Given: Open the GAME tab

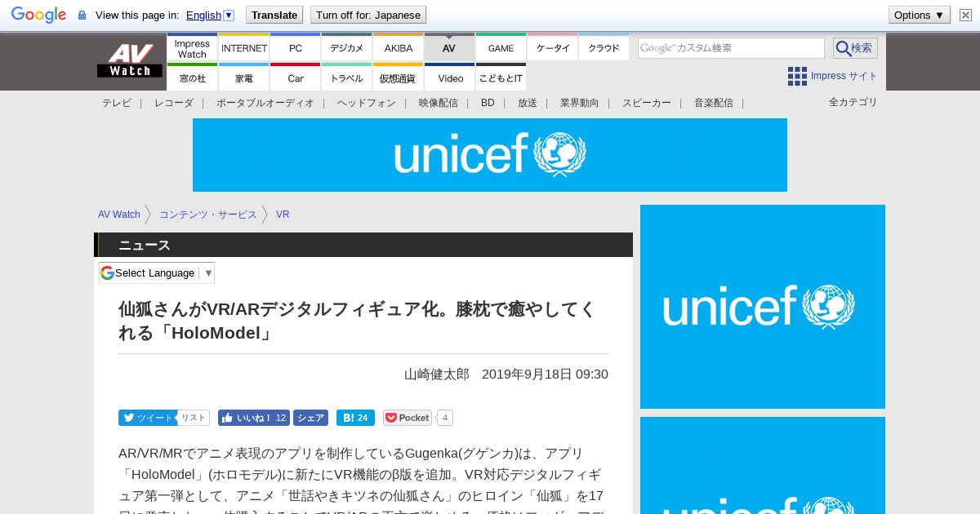Looking at the screenshot, I should 501,47.
